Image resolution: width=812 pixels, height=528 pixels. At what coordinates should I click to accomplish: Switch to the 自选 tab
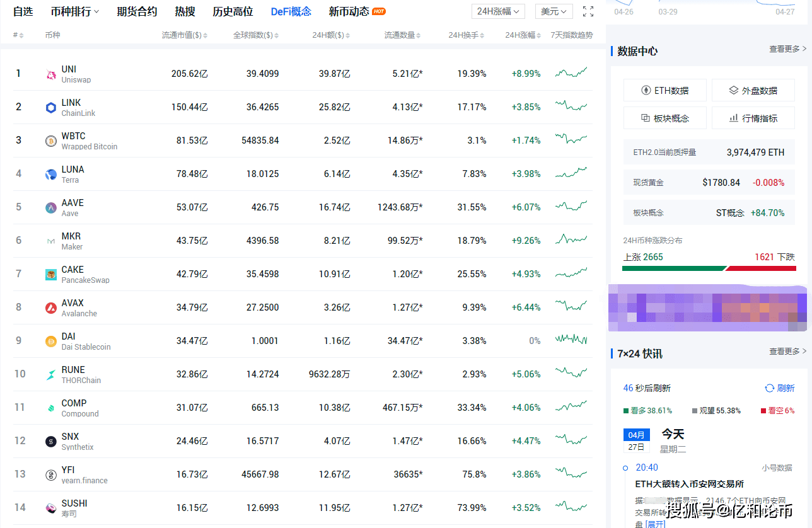point(23,11)
